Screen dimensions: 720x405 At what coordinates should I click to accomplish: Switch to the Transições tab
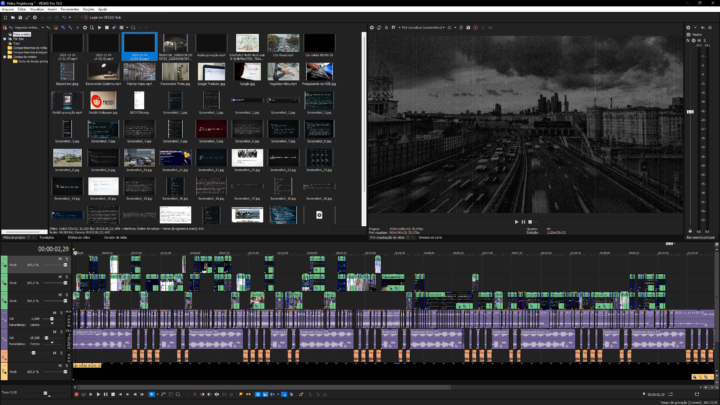tap(48, 237)
